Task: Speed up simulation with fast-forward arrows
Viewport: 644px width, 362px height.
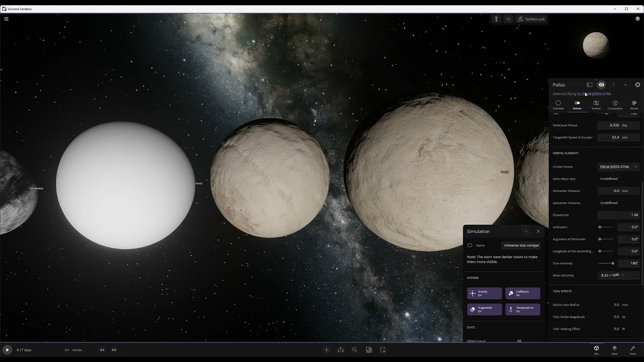Action: pyautogui.click(x=114, y=350)
